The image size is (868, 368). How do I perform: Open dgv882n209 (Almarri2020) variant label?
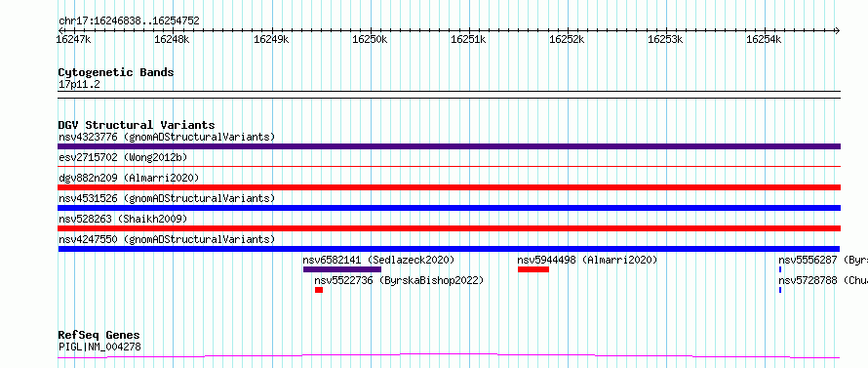[129, 178]
